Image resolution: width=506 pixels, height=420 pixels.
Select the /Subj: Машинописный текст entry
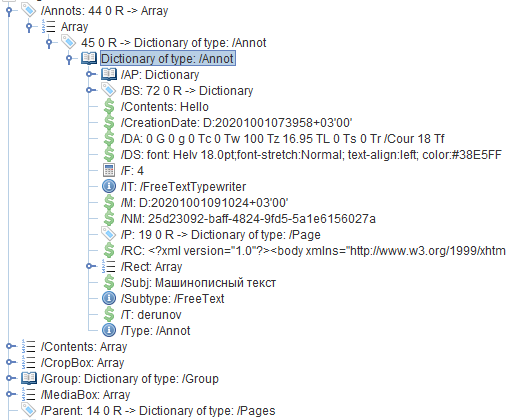coord(198,283)
